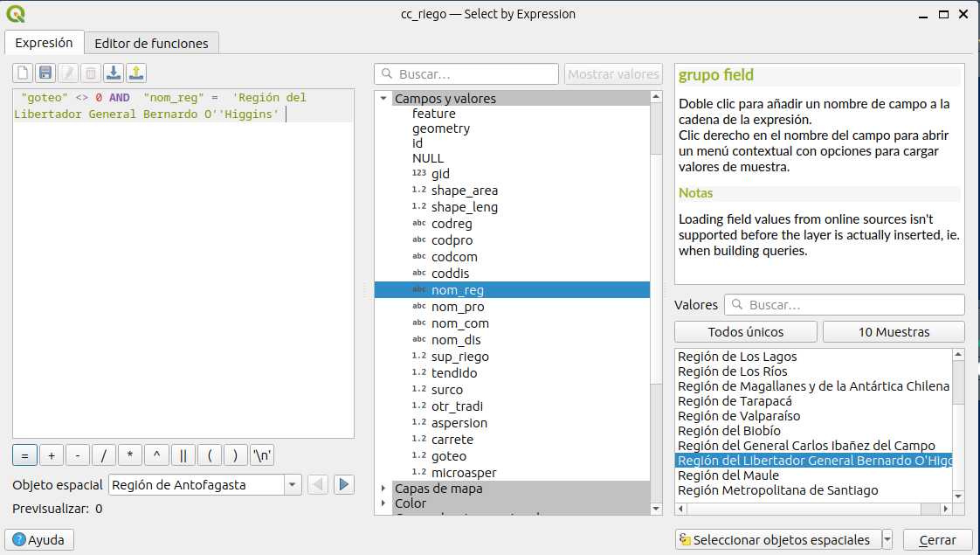Collapse the Campos y valores group

point(383,99)
